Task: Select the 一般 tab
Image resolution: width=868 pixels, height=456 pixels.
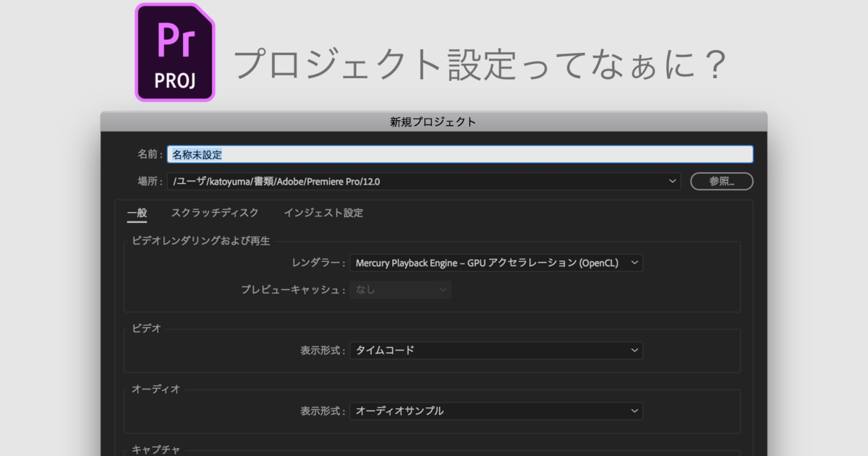Action: [x=137, y=213]
